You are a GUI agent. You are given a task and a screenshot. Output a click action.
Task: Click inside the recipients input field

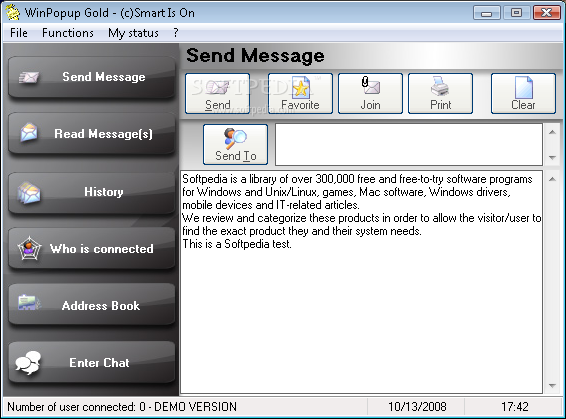pyautogui.click(x=409, y=144)
